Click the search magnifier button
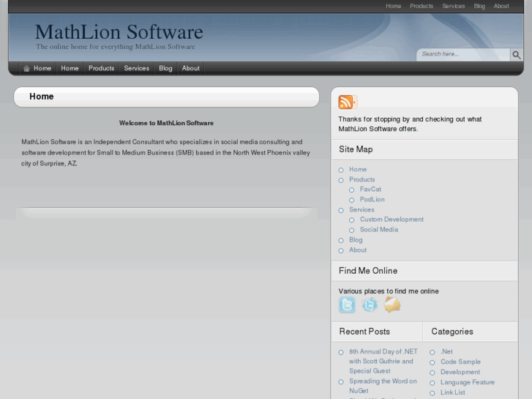532x399 pixels. [x=517, y=55]
